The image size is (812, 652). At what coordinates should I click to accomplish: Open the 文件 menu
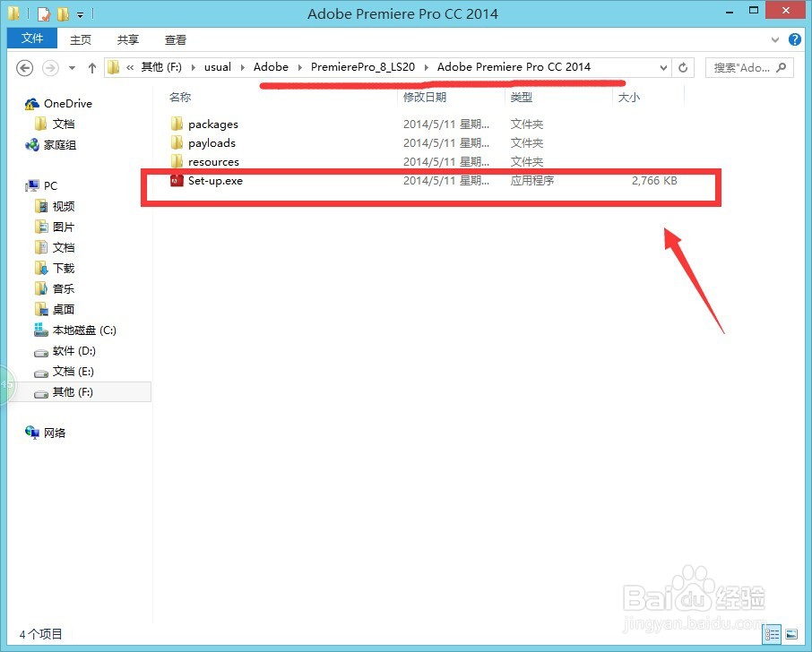(x=31, y=39)
